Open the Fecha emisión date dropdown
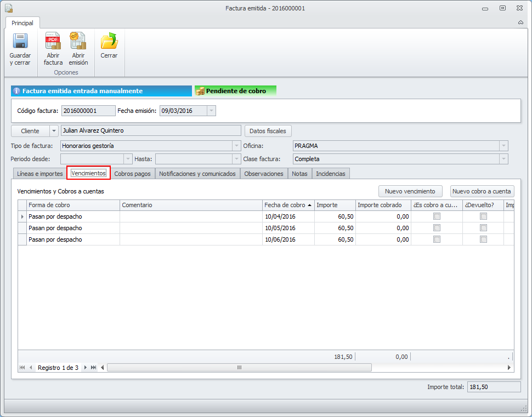532x417 pixels. pos(211,111)
